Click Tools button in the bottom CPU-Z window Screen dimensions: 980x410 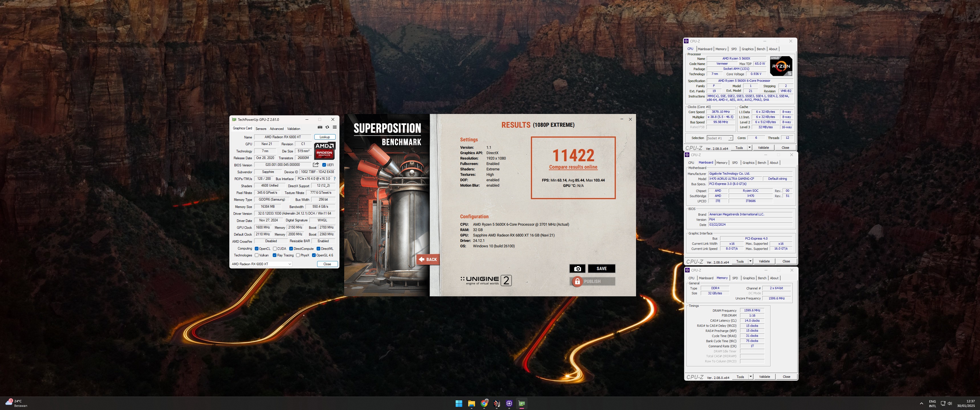740,377
